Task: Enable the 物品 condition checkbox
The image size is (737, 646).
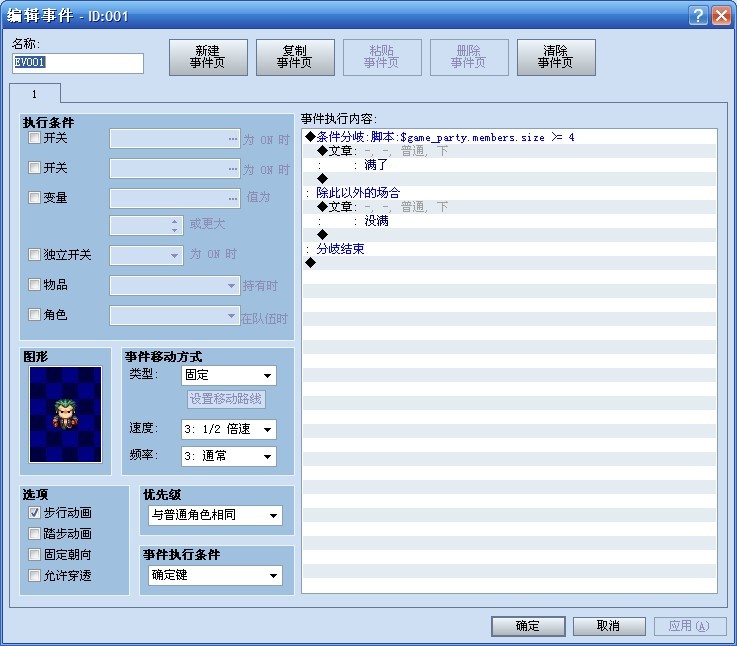Action: [34, 284]
